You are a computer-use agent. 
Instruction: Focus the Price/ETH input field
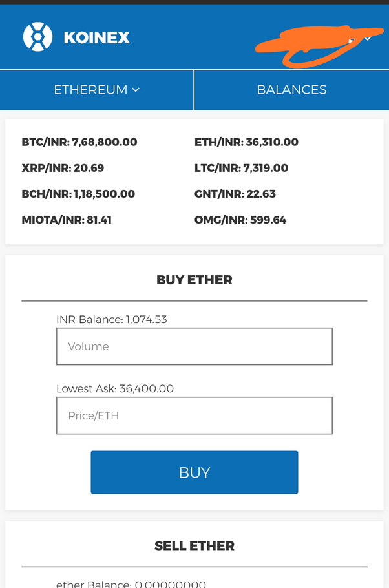tap(194, 415)
